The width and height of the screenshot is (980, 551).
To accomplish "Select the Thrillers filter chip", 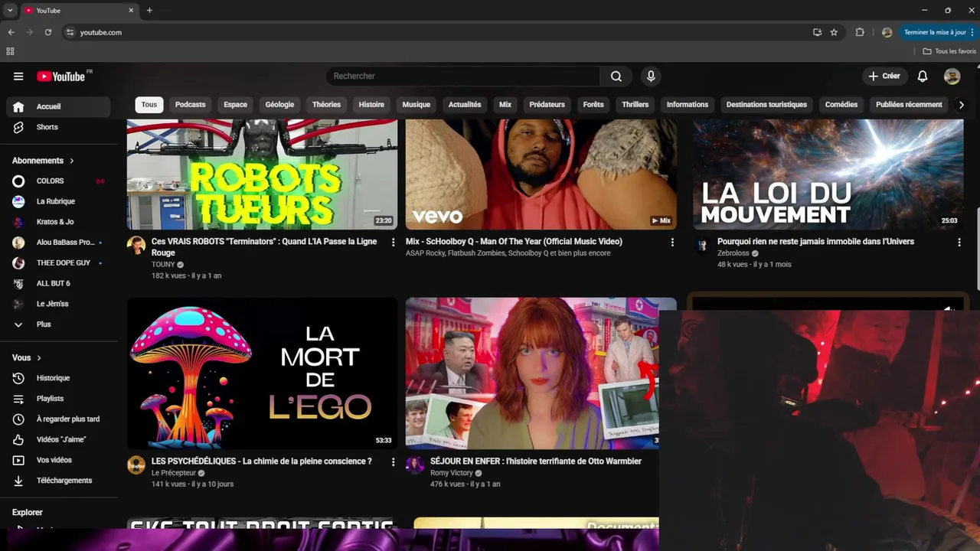I will [635, 104].
